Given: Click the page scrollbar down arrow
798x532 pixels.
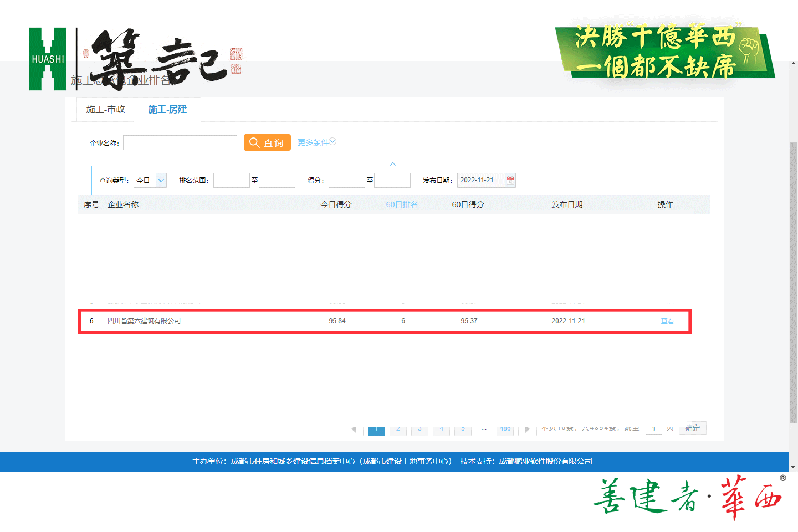Looking at the screenshot, I should tap(793, 467).
